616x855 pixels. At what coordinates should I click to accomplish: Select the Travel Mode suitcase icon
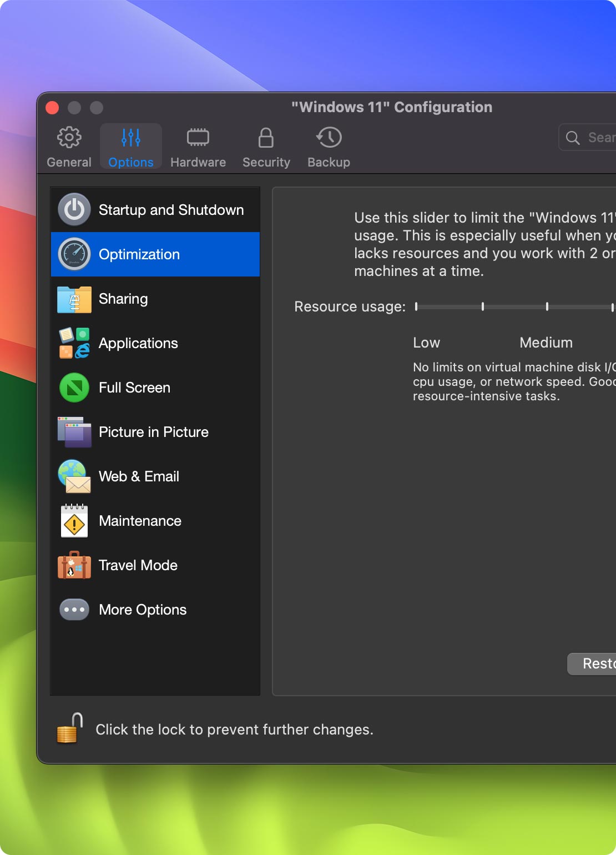tap(74, 565)
